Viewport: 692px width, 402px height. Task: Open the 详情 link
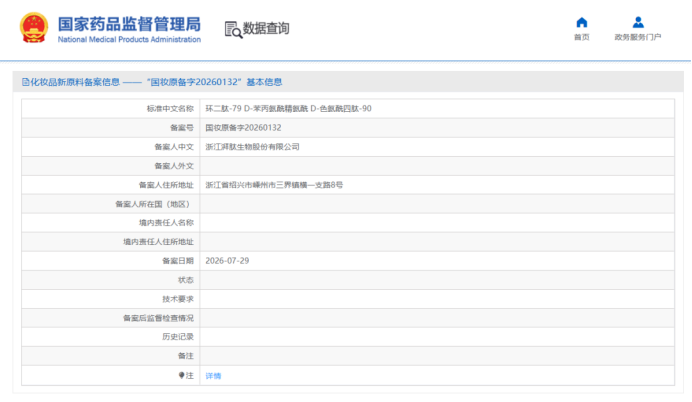point(213,376)
